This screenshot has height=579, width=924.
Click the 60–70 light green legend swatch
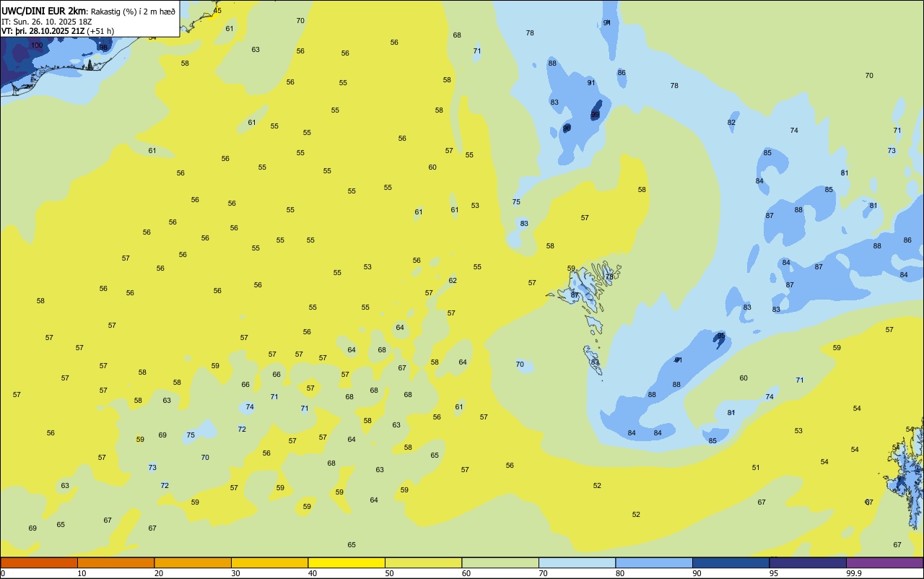(x=500, y=562)
